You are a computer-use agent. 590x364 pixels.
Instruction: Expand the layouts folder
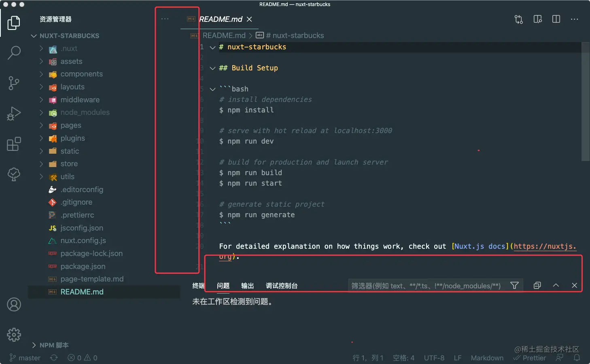coord(41,87)
